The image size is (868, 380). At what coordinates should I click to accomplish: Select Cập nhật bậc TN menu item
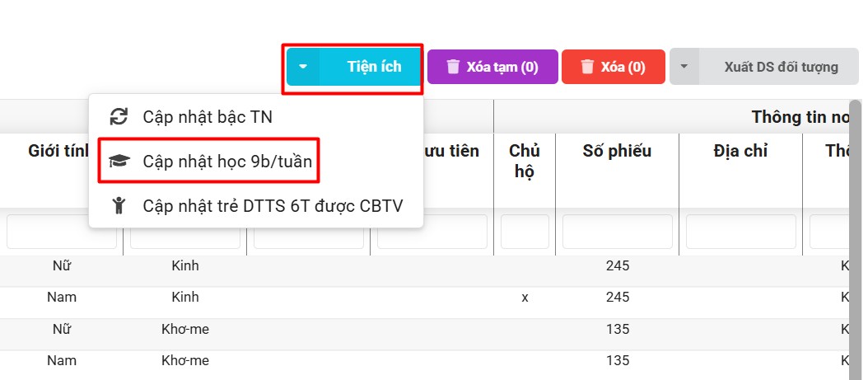coord(207,117)
